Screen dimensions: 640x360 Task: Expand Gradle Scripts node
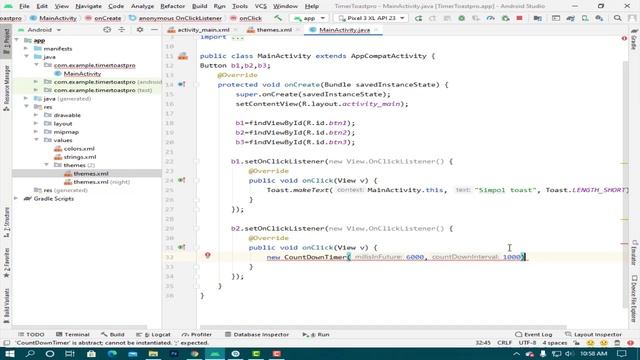pyautogui.click(x=17, y=198)
